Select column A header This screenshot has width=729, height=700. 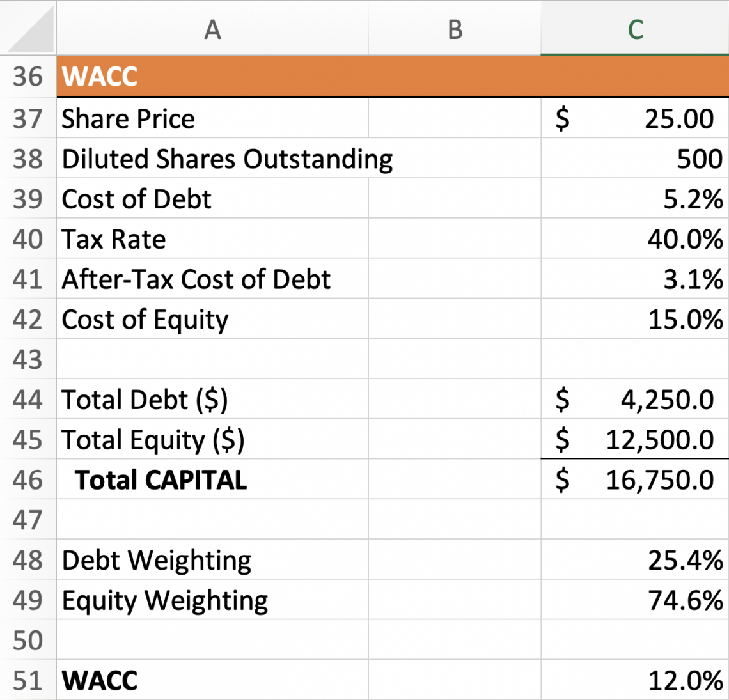click(x=212, y=29)
